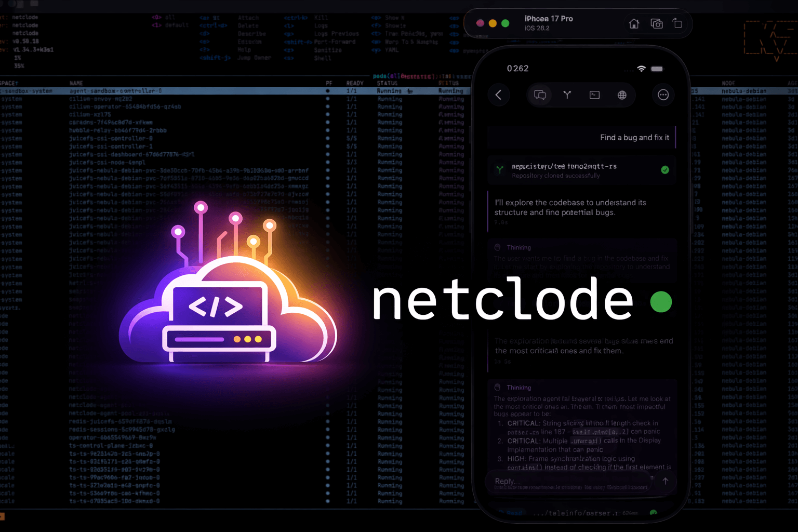798x532 pixels.
Task: Check the green checkmark on the cloned repository
Action: point(665,169)
